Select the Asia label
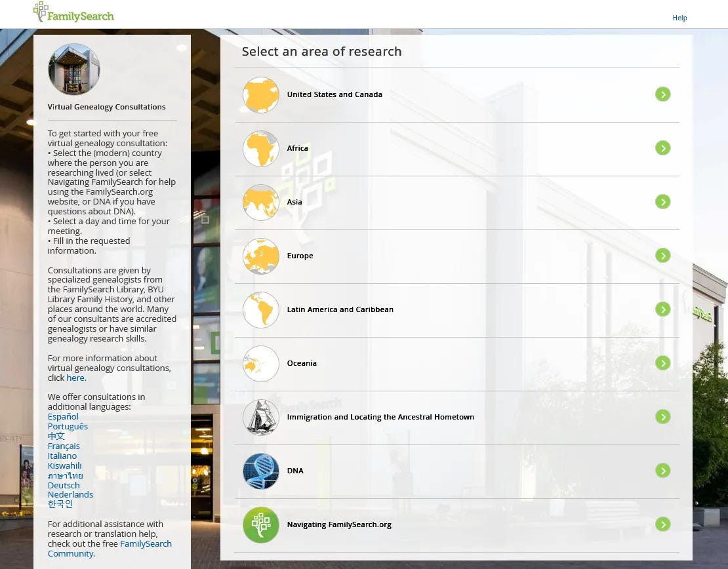728x569 pixels. coord(294,202)
